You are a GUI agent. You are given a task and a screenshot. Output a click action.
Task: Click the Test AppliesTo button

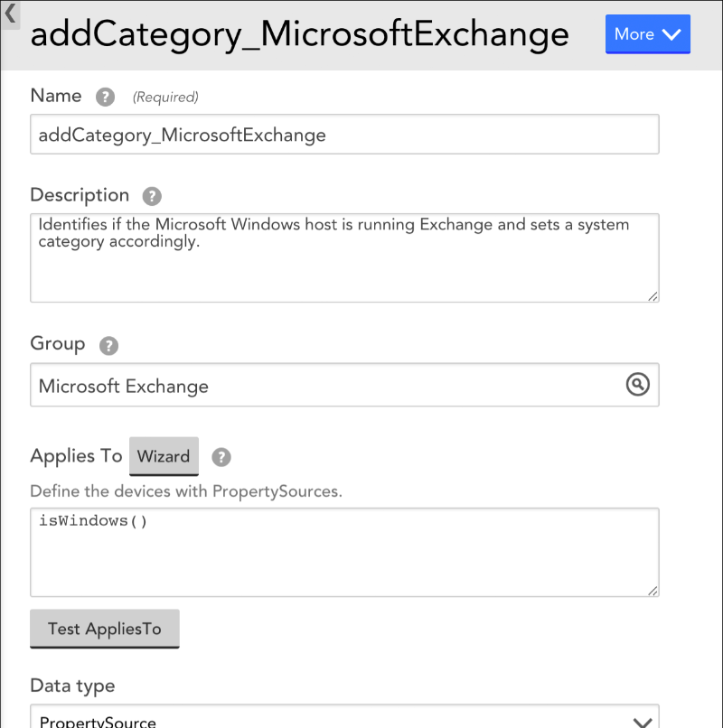click(x=105, y=629)
